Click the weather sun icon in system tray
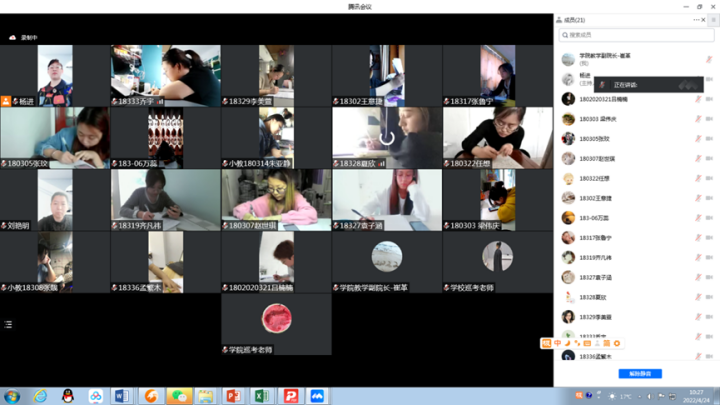This screenshot has height=405, width=720. pos(612,396)
